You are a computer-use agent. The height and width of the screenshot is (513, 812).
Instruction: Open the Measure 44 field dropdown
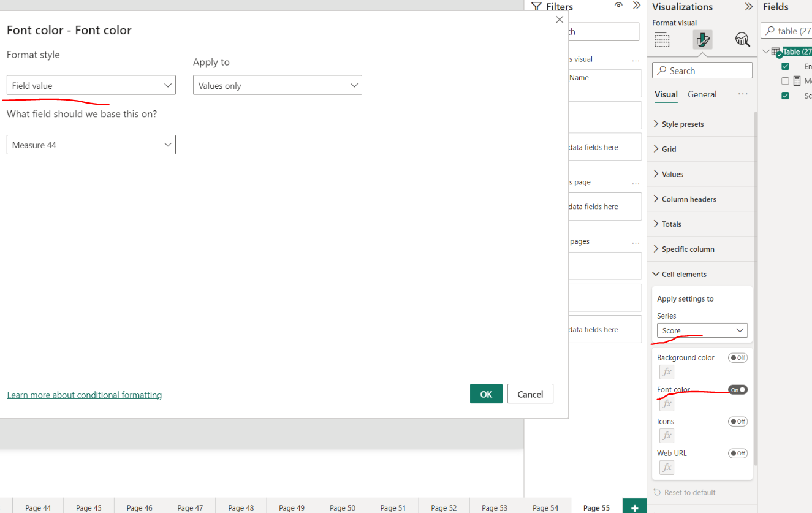(91, 145)
